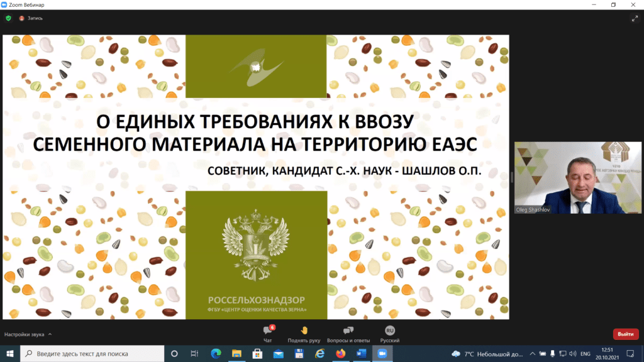Show hidden system tray icons chevron

tap(535, 354)
